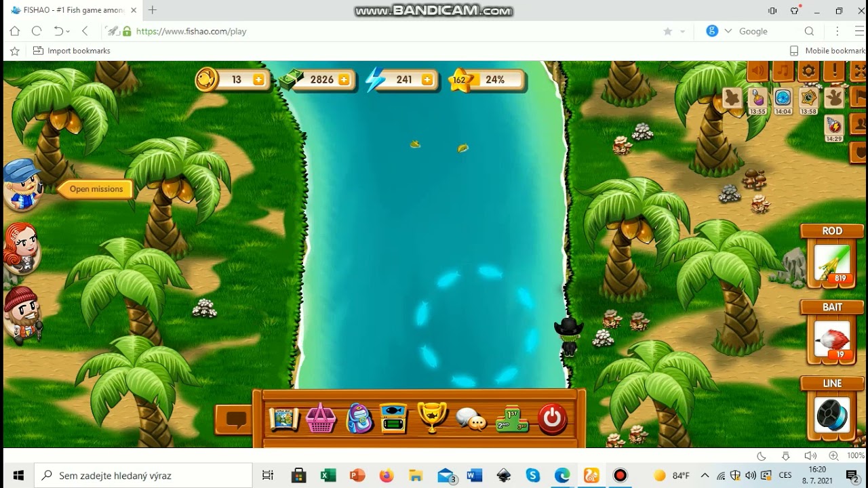Toggle the background music

point(783,70)
